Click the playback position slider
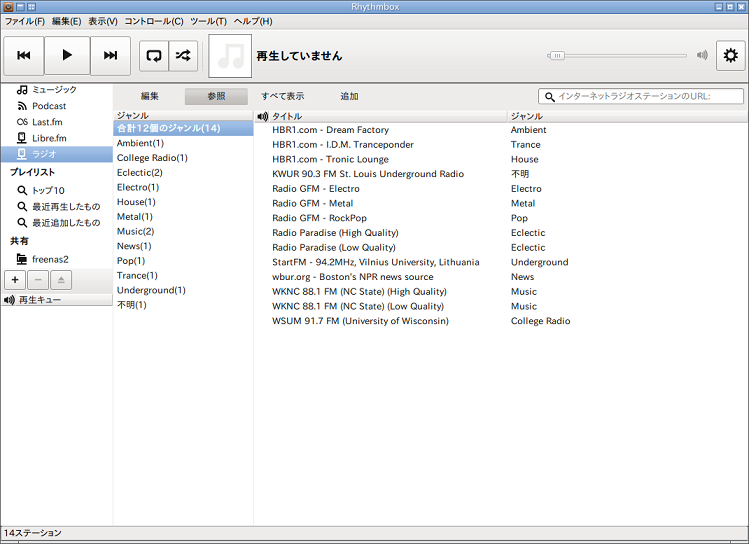The width and height of the screenshot is (749, 544). point(617,56)
